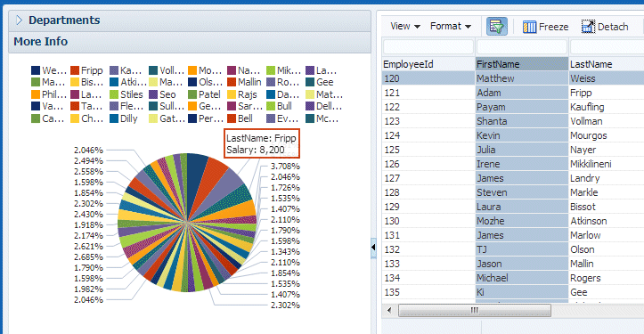
Task: Click the Matthew first name cell
Action: tap(522, 78)
